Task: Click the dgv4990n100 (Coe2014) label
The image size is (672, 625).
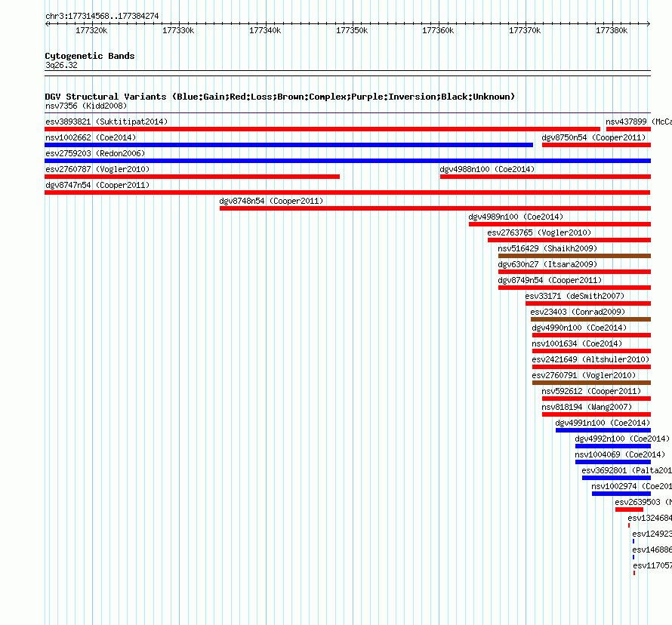Action: click(x=579, y=328)
